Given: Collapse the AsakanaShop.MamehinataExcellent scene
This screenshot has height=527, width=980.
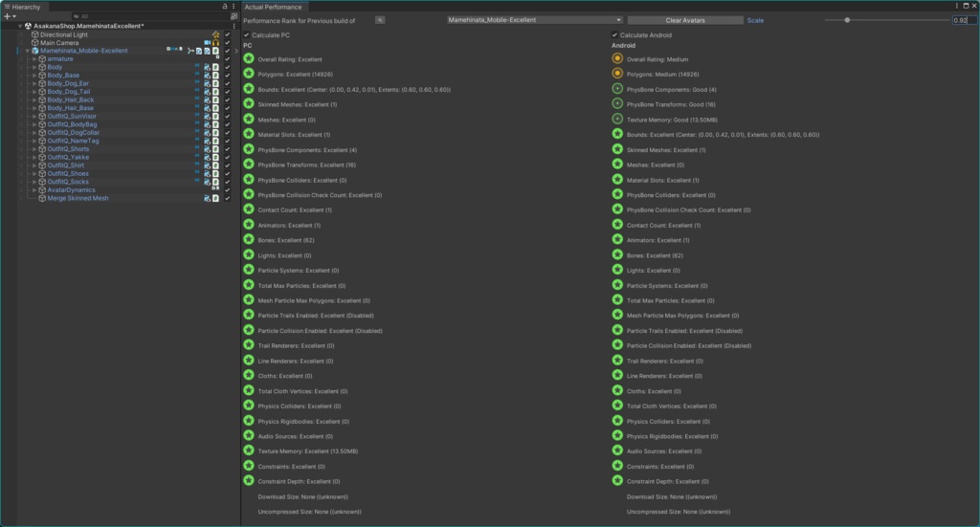Looking at the screenshot, I should pyautogui.click(x=19, y=26).
